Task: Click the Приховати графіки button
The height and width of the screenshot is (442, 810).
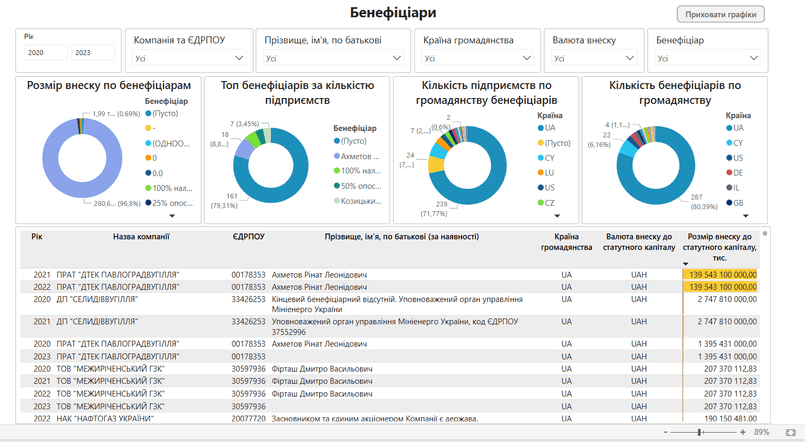Action: point(720,14)
